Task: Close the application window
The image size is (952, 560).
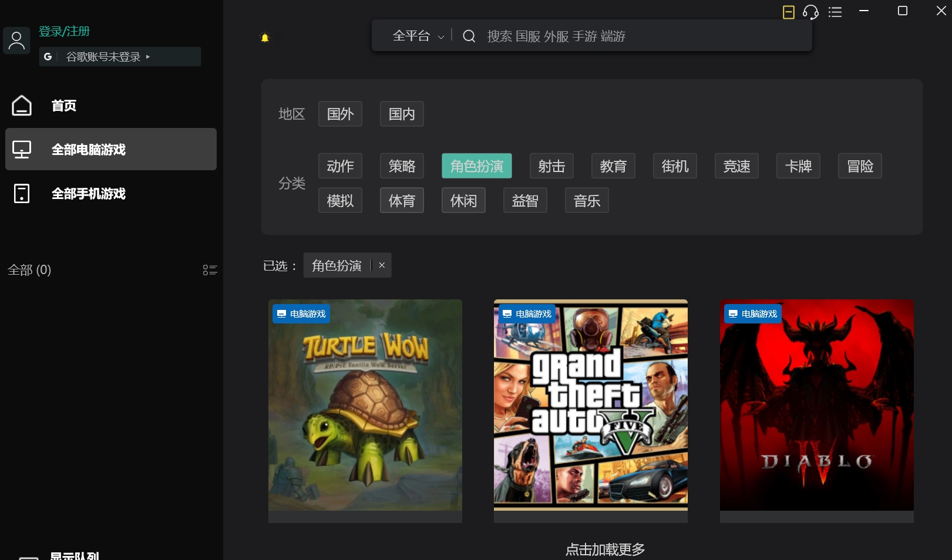Action: tap(941, 11)
